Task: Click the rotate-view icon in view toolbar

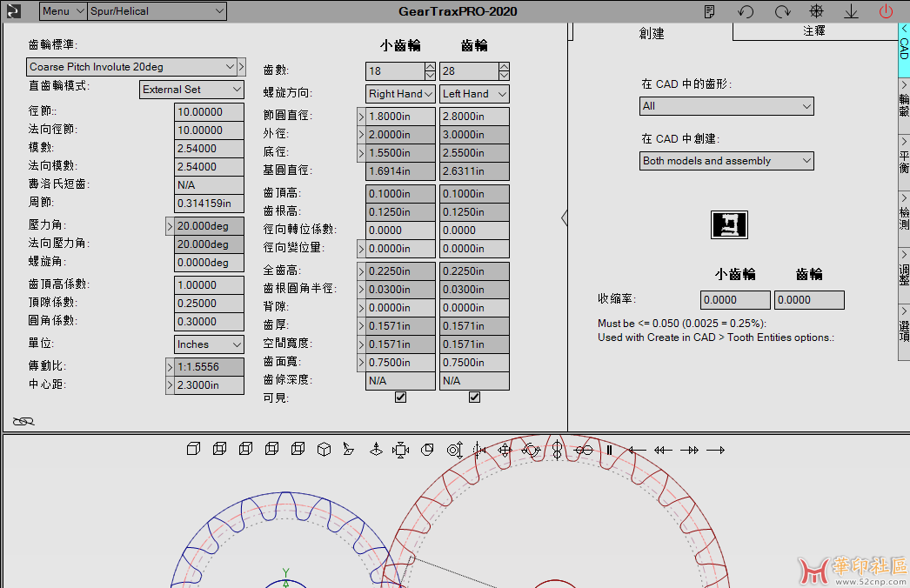Action: click(x=531, y=450)
